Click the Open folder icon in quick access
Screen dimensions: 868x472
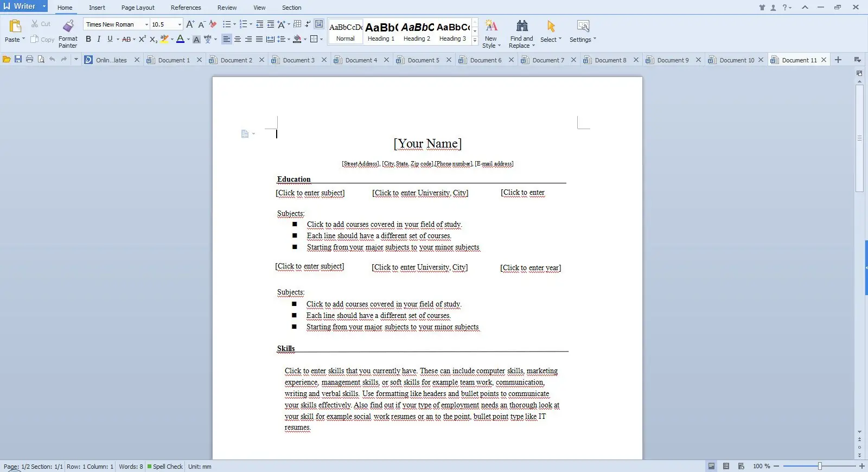(7, 60)
